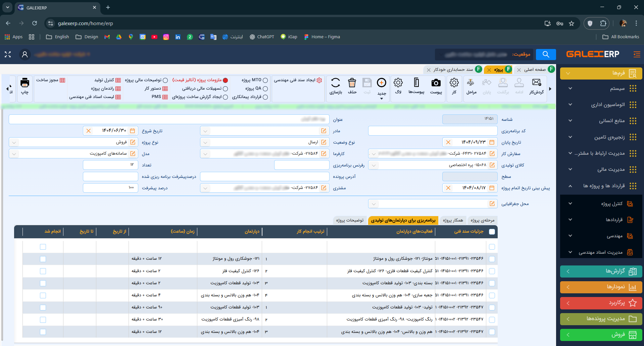This screenshot has height=346, width=644.
Task: Click the user profile icon in header
Action: (25, 54)
